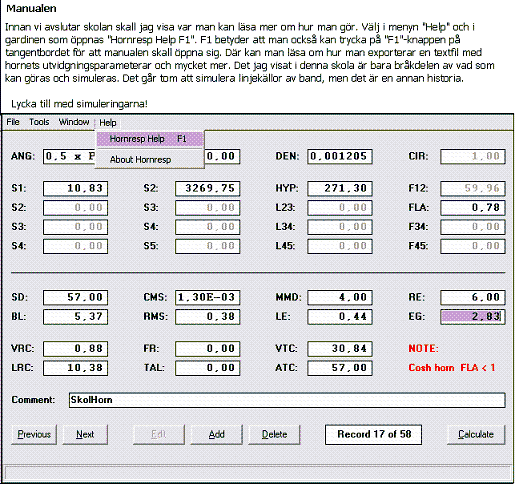Viewport: 515px width, 484px height.
Task: Focus the BL field showing 5,37
Action: point(75,317)
